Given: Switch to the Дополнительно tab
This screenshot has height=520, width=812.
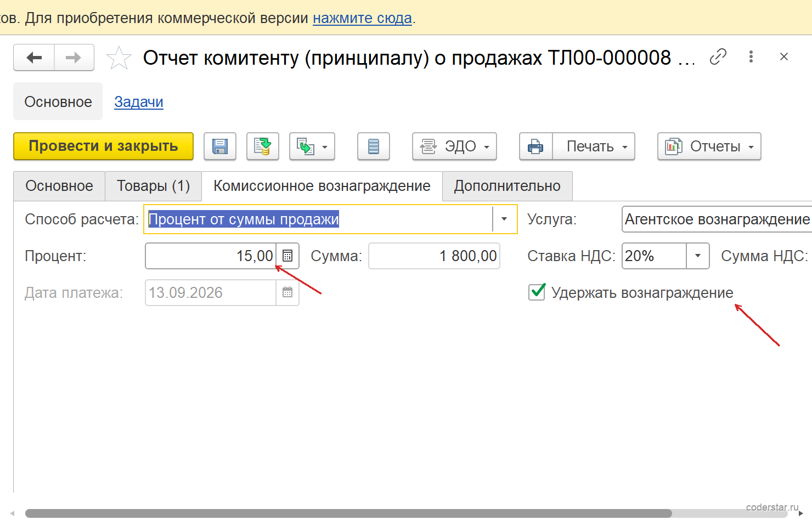Looking at the screenshot, I should [x=507, y=186].
